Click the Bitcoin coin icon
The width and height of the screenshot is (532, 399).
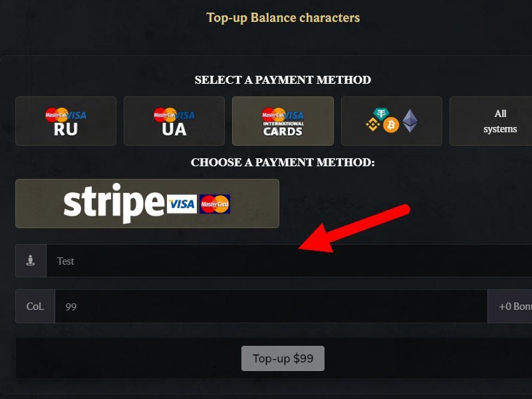[391, 125]
